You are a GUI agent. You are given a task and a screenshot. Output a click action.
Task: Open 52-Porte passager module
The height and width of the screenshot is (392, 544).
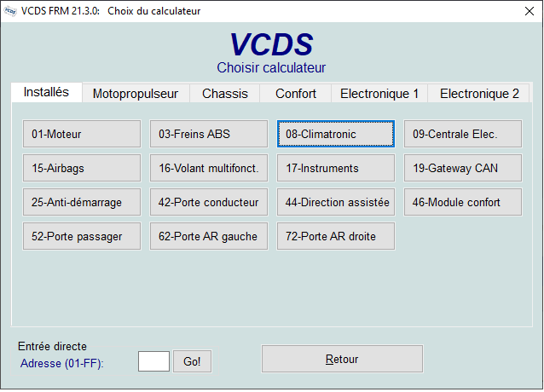click(82, 236)
